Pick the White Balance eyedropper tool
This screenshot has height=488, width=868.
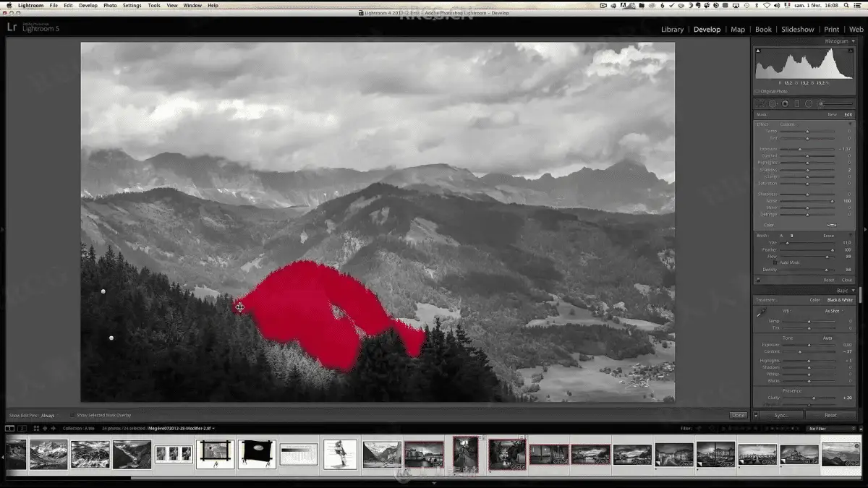pyautogui.click(x=761, y=312)
